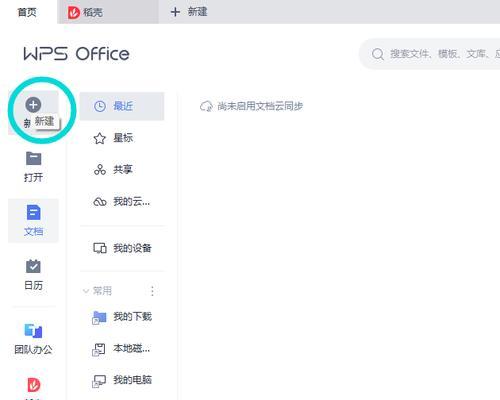Click the WPS Office logo
This screenshot has height=400, width=500.
(x=76, y=54)
